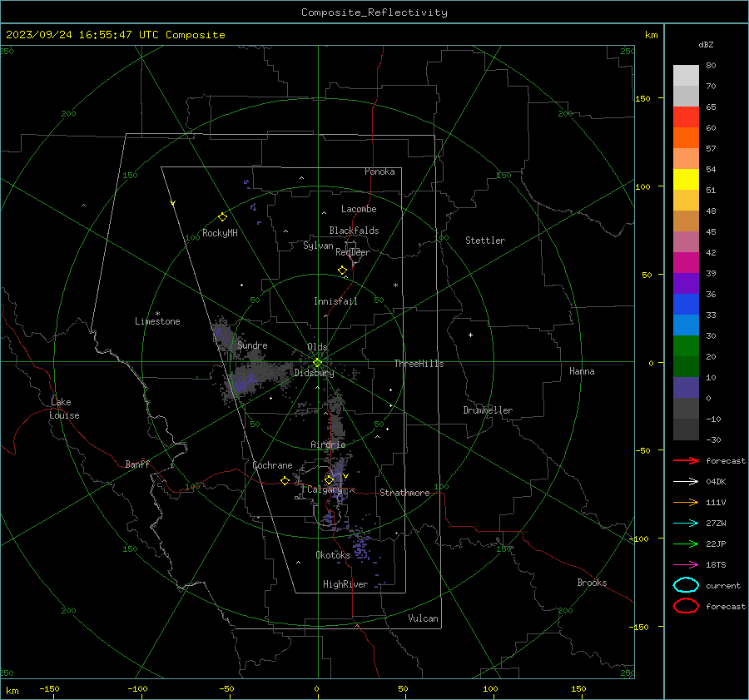Click the green 22JP arrow icon
Screen dimensions: 749x700
(686, 544)
